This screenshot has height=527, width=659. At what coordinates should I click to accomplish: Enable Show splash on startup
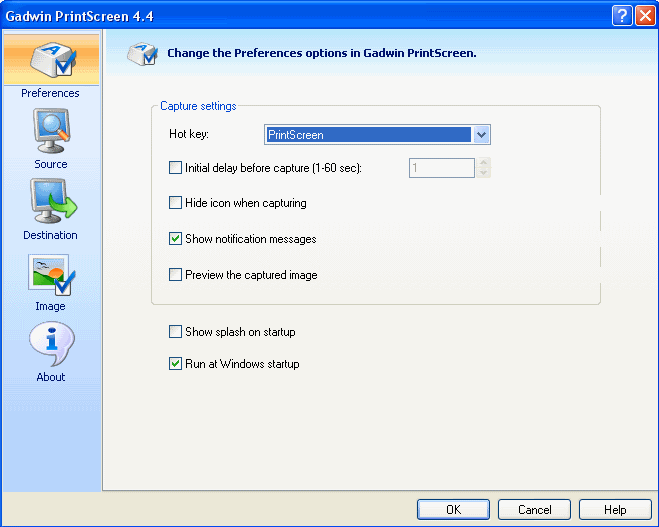coord(175,332)
